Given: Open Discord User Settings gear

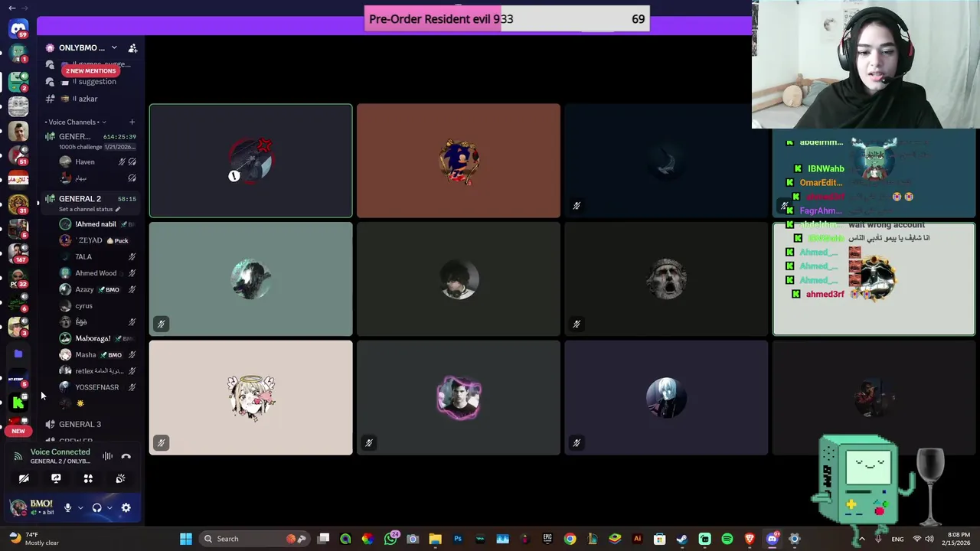Looking at the screenshot, I should click(x=126, y=507).
